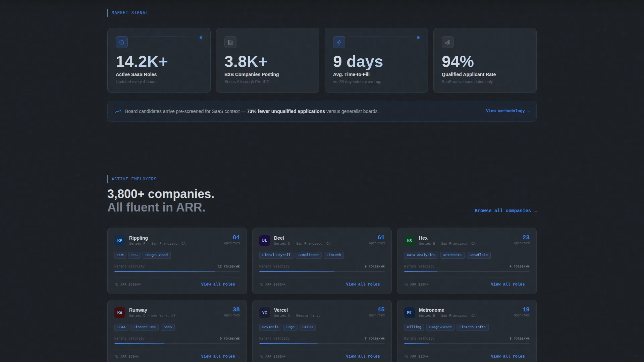Click the 45 open roles count
This screenshot has height=362, width=644.
click(x=381, y=309)
